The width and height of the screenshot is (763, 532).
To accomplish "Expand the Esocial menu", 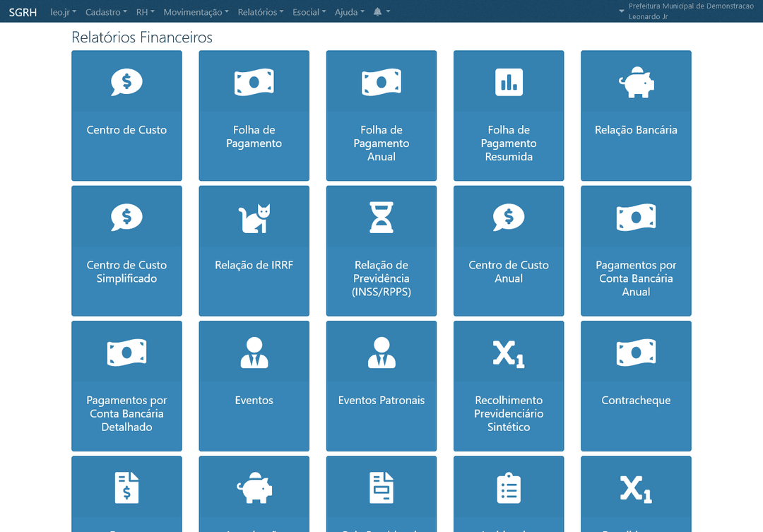I will 309,12.
